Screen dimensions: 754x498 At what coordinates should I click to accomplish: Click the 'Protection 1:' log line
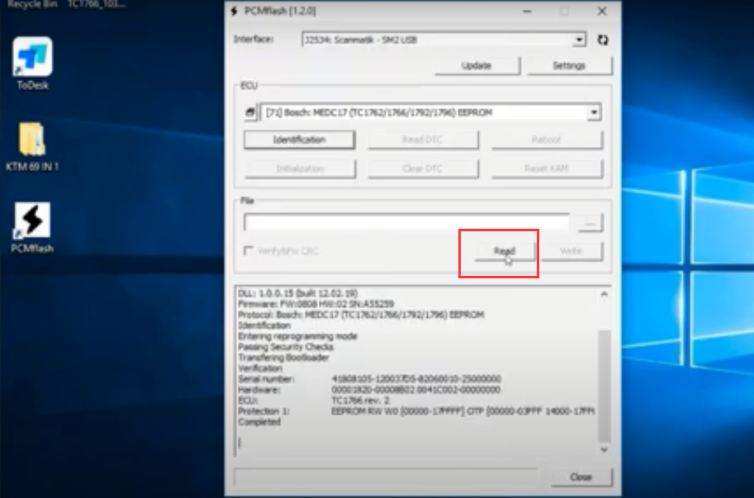pos(416,411)
